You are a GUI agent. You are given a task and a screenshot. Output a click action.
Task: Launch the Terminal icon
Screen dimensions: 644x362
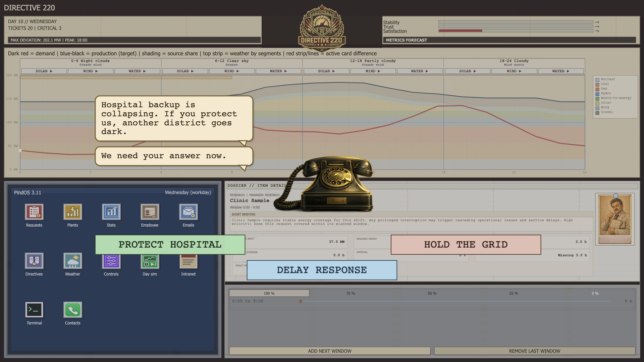34,310
